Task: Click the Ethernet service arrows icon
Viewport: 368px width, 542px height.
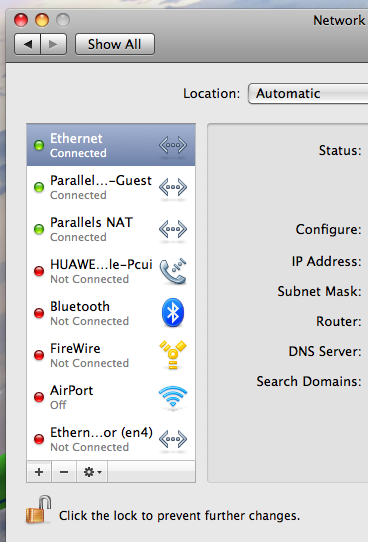Action: click(x=173, y=146)
